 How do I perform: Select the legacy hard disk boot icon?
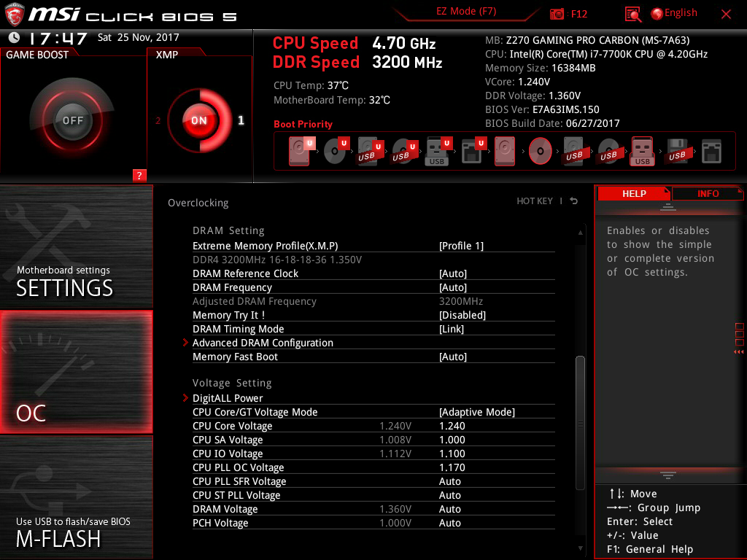pyautogui.click(x=505, y=151)
